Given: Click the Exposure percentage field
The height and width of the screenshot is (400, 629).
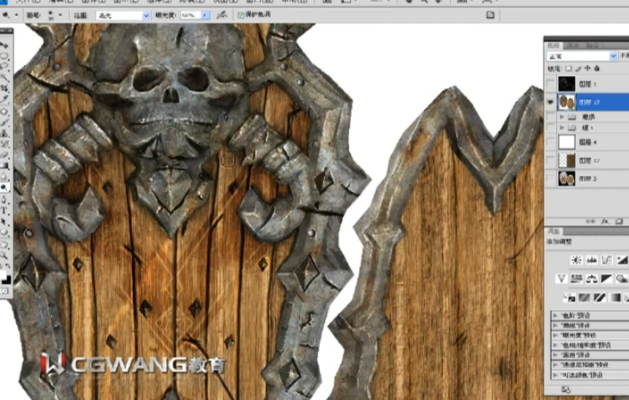Looking at the screenshot, I should 190,15.
